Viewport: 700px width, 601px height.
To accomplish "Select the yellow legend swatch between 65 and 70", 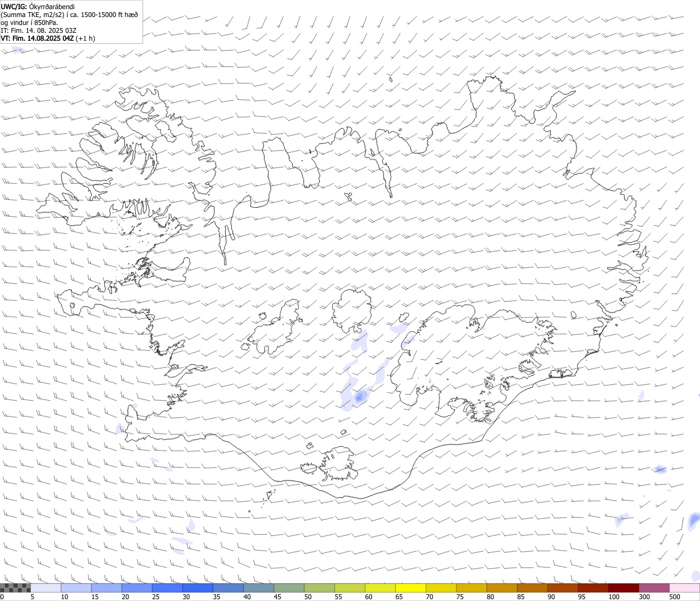I will [411, 588].
